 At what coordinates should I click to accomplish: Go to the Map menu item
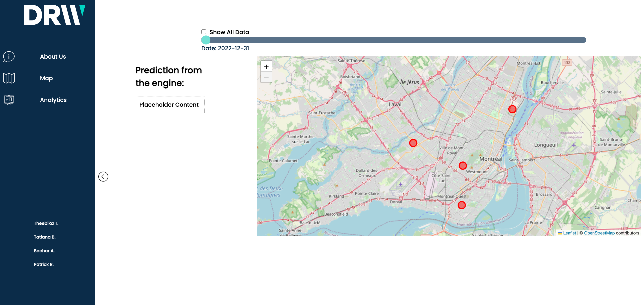(x=46, y=78)
